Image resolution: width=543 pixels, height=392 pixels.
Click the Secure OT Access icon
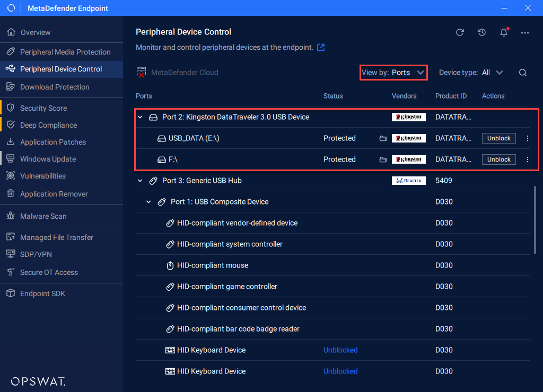coord(11,272)
